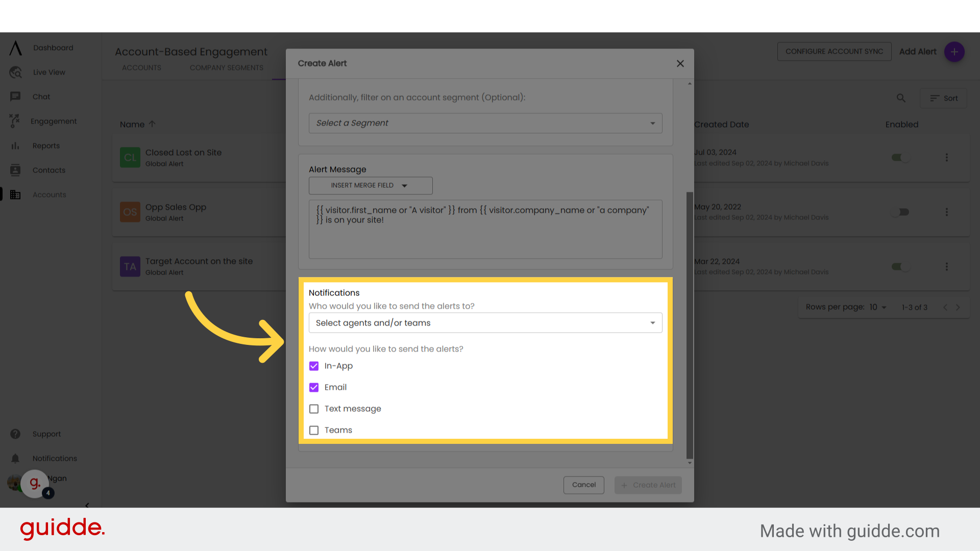Image resolution: width=980 pixels, height=551 pixels.
Task: Click the scrollbar up arrow in dialog
Action: pos(690,83)
